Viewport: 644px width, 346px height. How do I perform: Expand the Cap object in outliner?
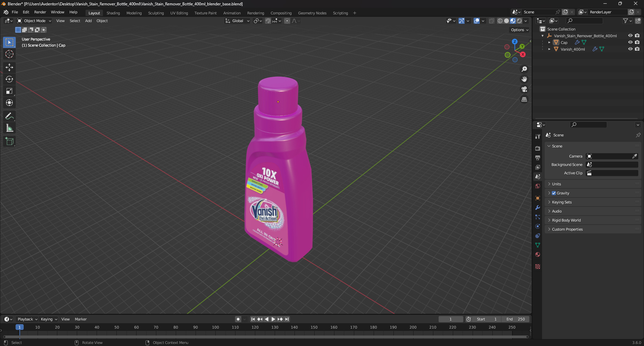pyautogui.click(x=549, y=43)
